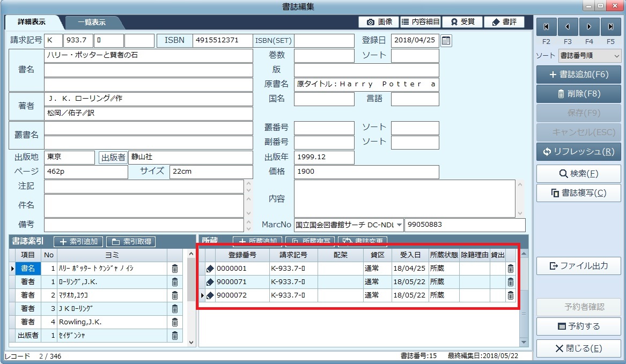626x364 pixels.
Task: Click the リフレッシュ(R) refresh button
Action: (578, 152)
